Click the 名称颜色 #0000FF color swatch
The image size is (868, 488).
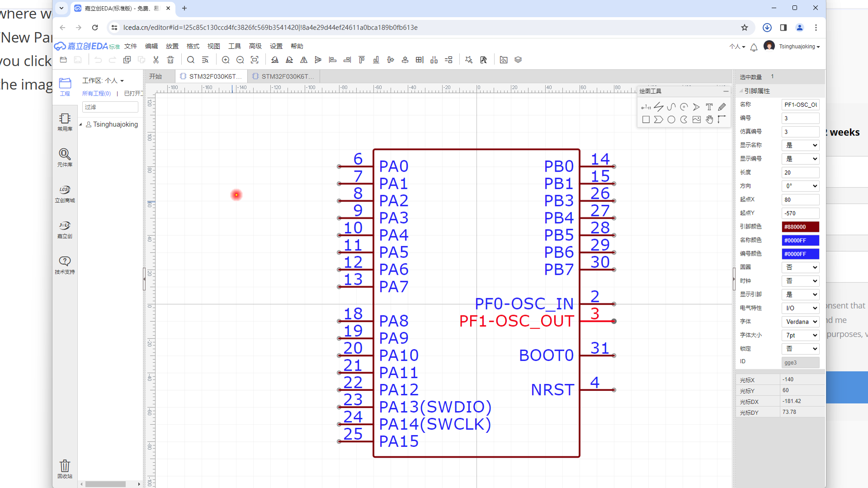[x=800, y=240]
